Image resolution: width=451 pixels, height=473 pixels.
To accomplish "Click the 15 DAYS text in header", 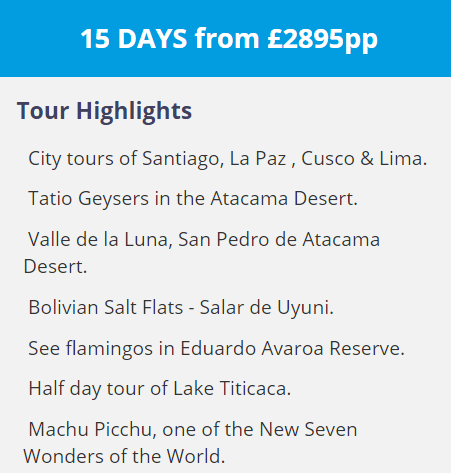I will tap(134, 39).
